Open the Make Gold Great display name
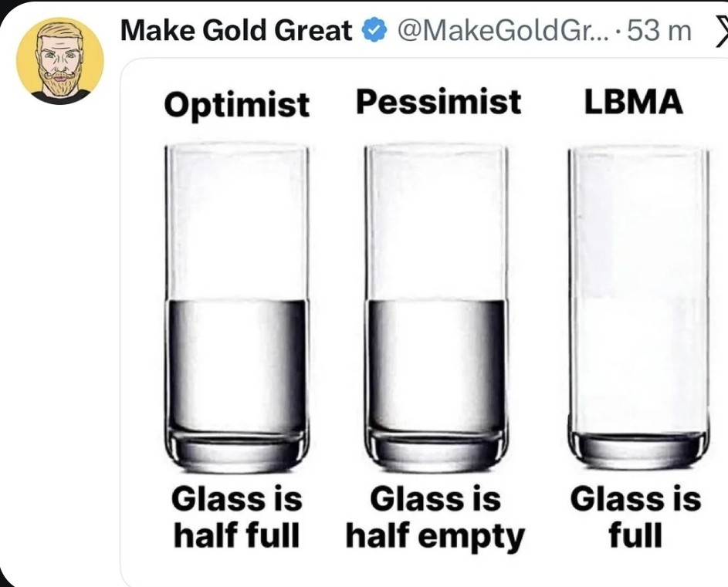 [237, 31]
